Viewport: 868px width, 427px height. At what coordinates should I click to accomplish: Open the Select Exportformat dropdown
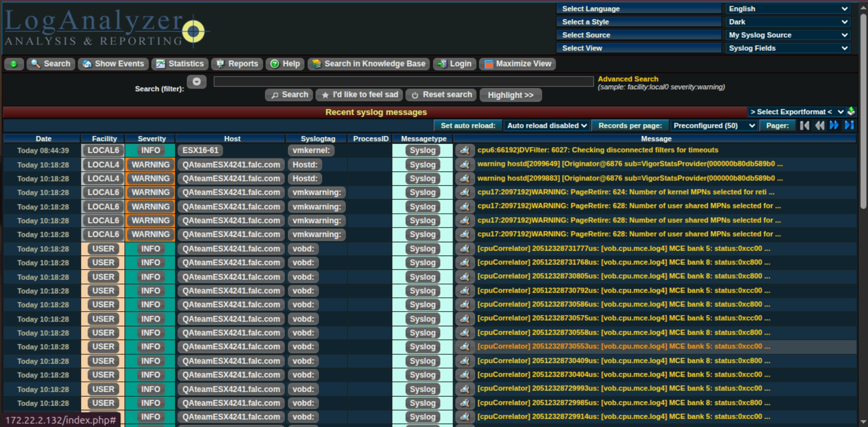tap(796, 112)
